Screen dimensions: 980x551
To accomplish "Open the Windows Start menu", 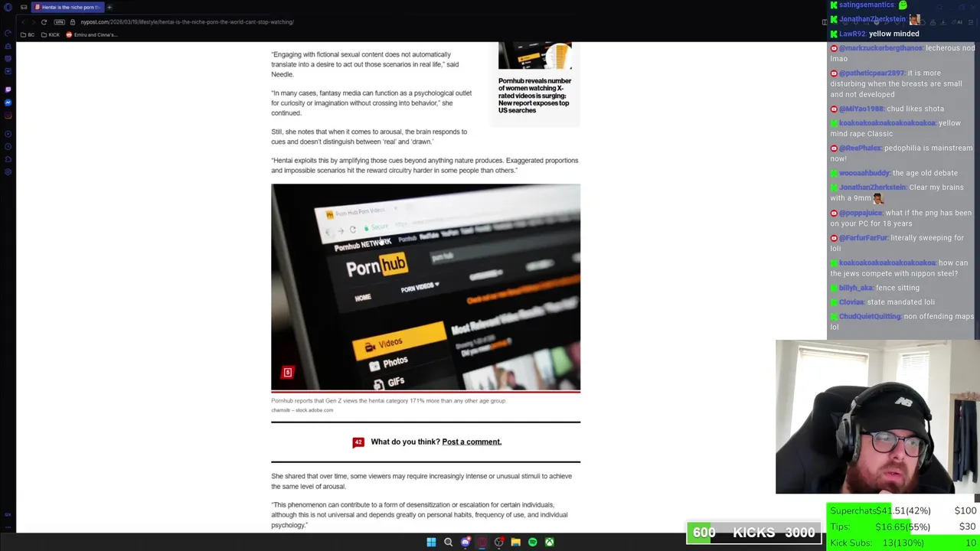I will pyautogui.click(x=431, y=542).
